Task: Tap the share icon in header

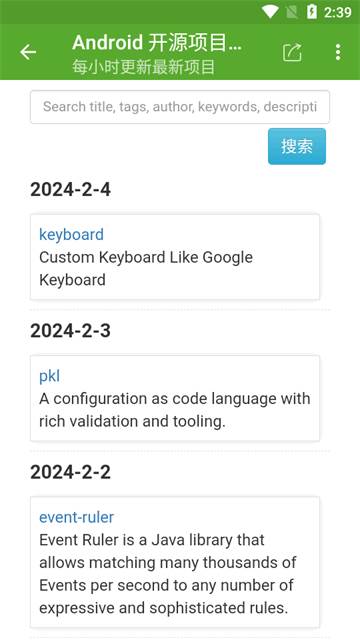Action: coord(292,52)
